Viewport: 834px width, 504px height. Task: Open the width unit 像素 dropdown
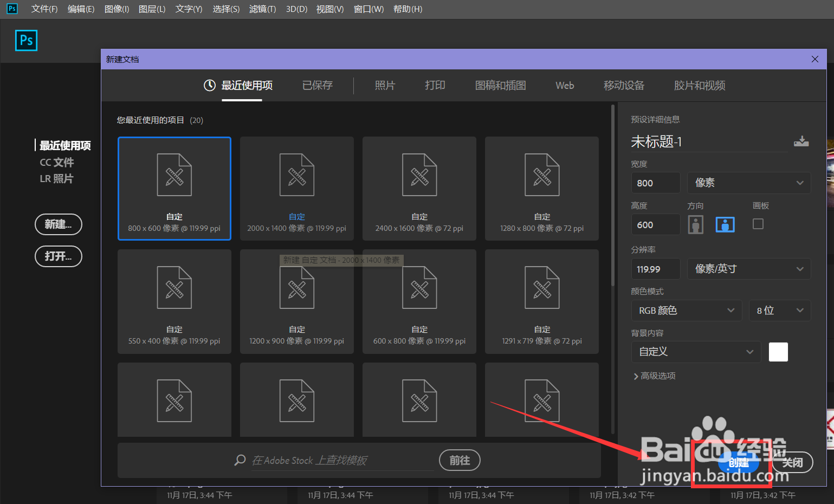[749, 183]
